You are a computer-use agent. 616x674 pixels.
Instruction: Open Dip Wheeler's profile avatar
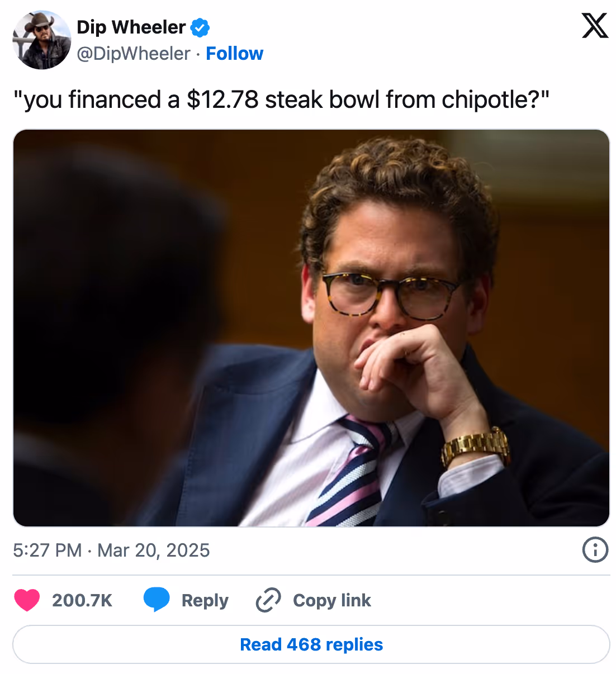pyautogui.click(x=42, y=40)
